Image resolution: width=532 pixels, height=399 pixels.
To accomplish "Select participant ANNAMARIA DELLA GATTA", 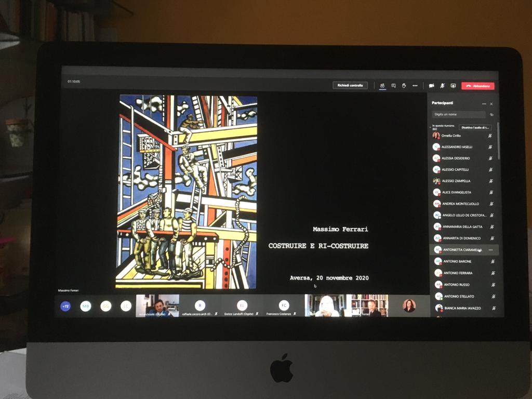I will pyautogui.click(x=464, y=227).
